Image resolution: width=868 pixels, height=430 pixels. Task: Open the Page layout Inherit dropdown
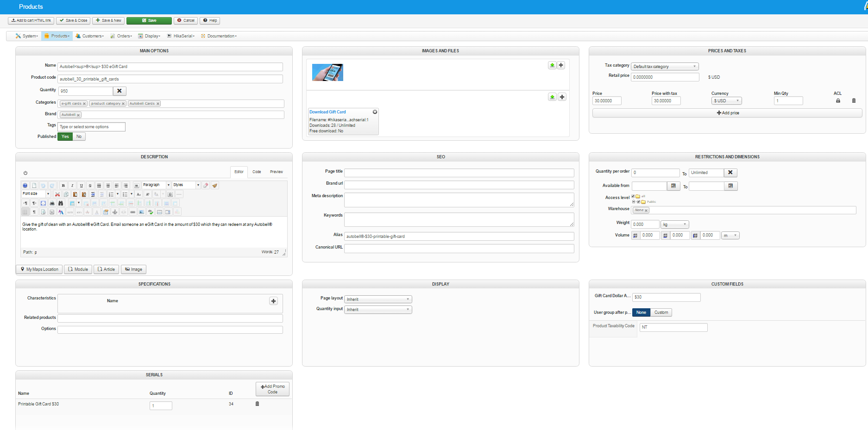(x=378, y=299)
